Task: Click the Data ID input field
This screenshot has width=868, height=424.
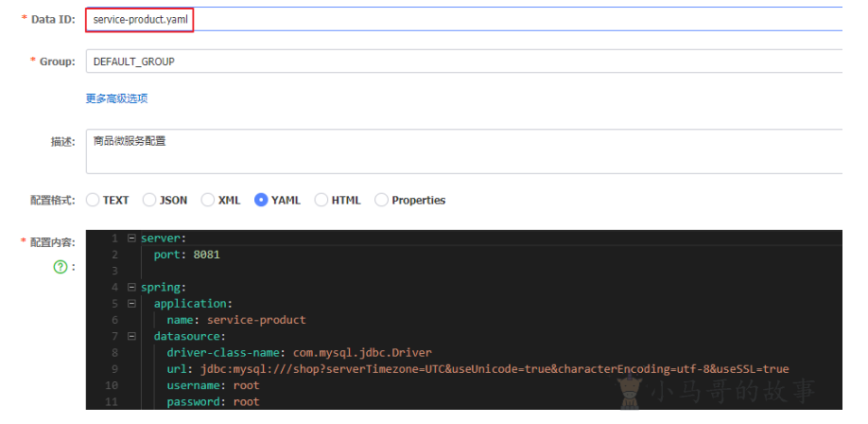Action: coord(464,19)
